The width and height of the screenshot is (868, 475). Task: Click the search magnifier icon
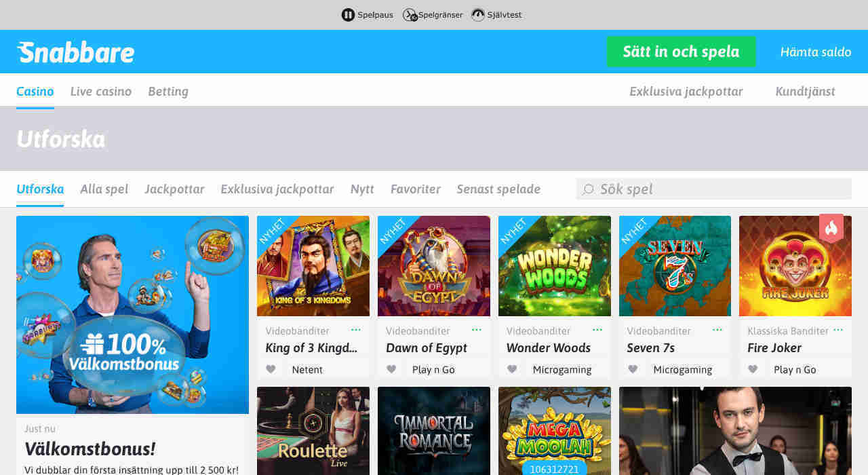pyautogui.click(x=588, y=189)
